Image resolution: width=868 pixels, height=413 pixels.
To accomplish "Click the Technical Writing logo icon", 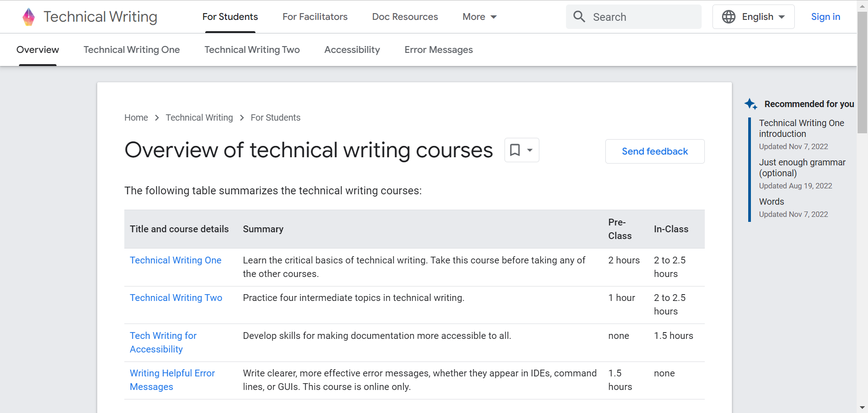I will (28, 17).
